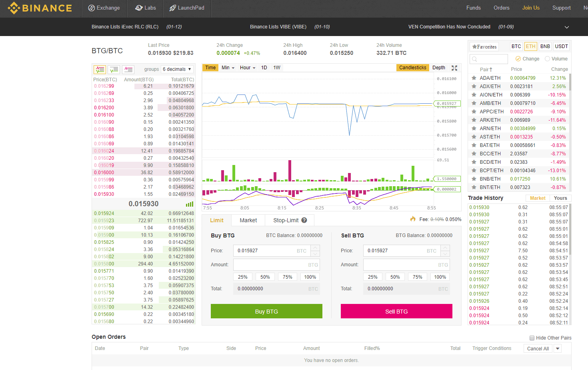588x370 pixels.
Task: Toggle the Favorites filter
Action: (484, 47)
